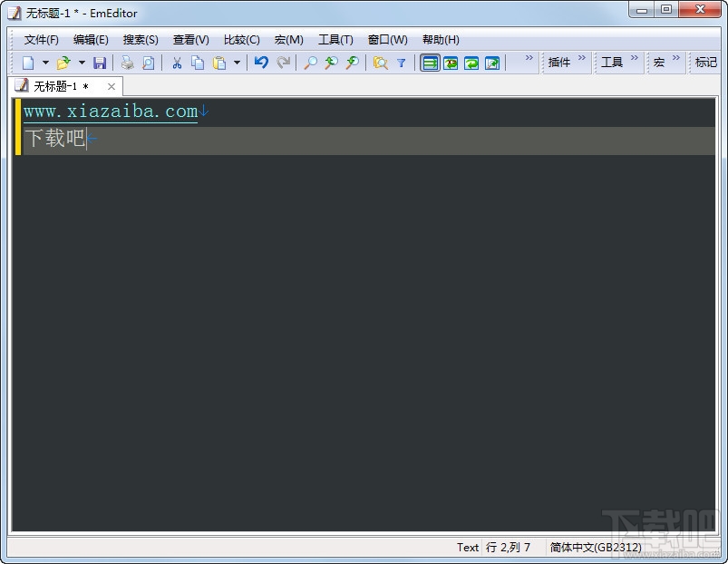
Task: Click the Open file folder icon
Action: 63,63
